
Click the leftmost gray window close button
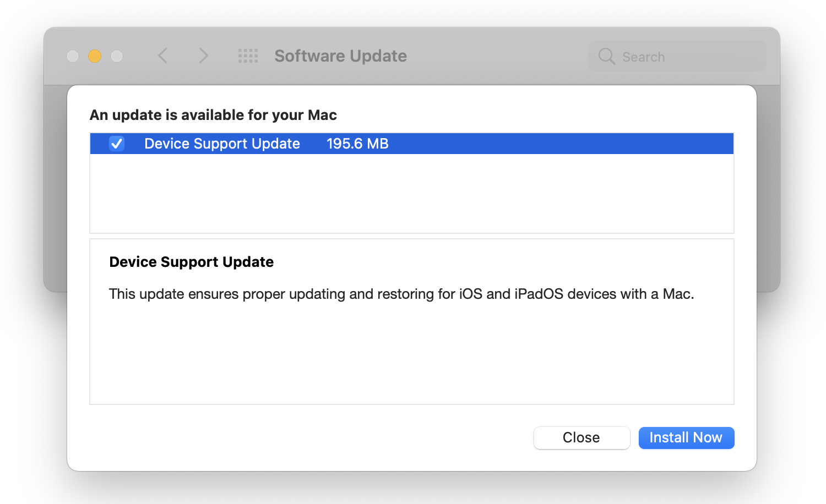pyautogui.click(x=73, y=56)
